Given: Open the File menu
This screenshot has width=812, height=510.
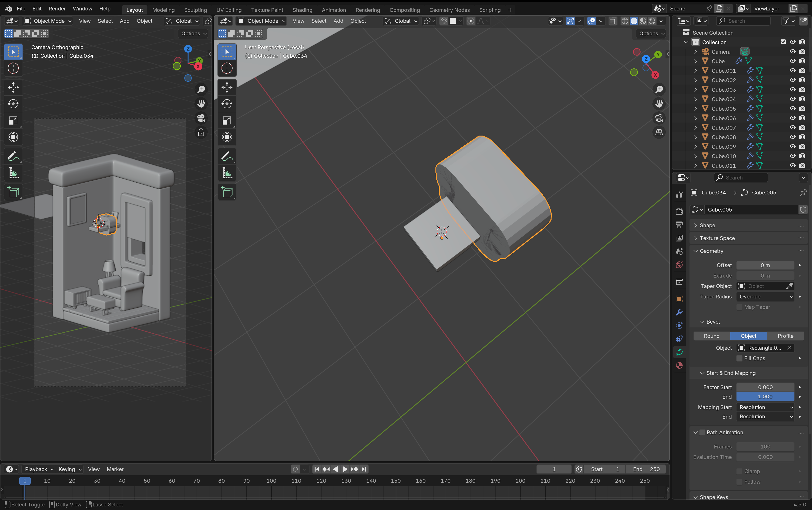Looking at the screenshot, I should pos(21,9).
